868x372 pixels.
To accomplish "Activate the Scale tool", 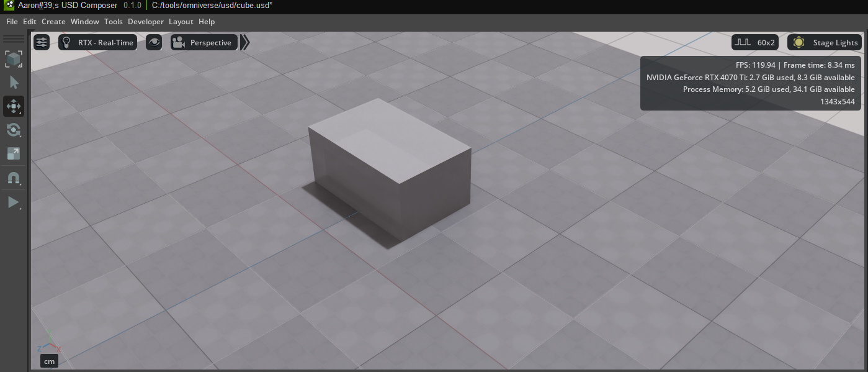I will click(14, 153).
